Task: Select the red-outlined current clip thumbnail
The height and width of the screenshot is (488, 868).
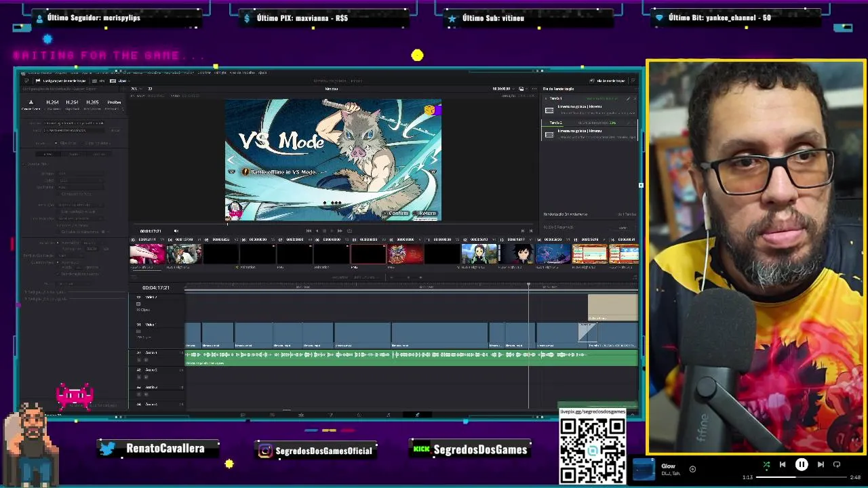Action: click(368, 254)
